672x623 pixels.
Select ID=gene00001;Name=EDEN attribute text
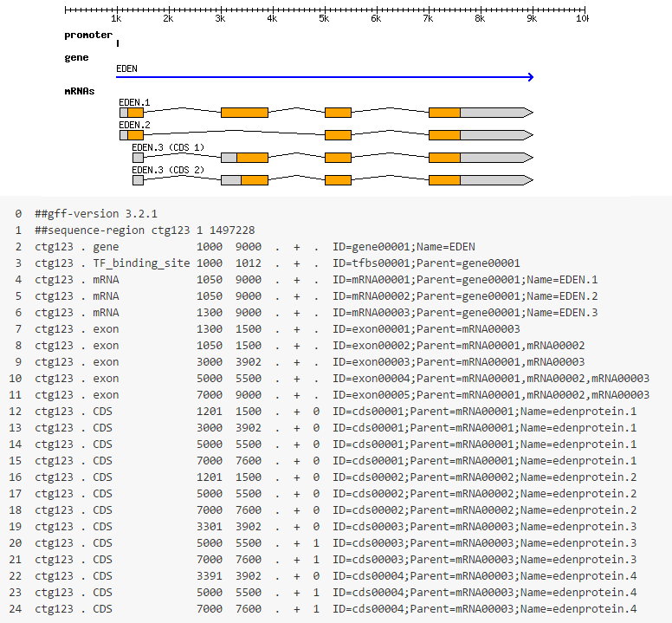pyautogui.click(x=404, y=247)
